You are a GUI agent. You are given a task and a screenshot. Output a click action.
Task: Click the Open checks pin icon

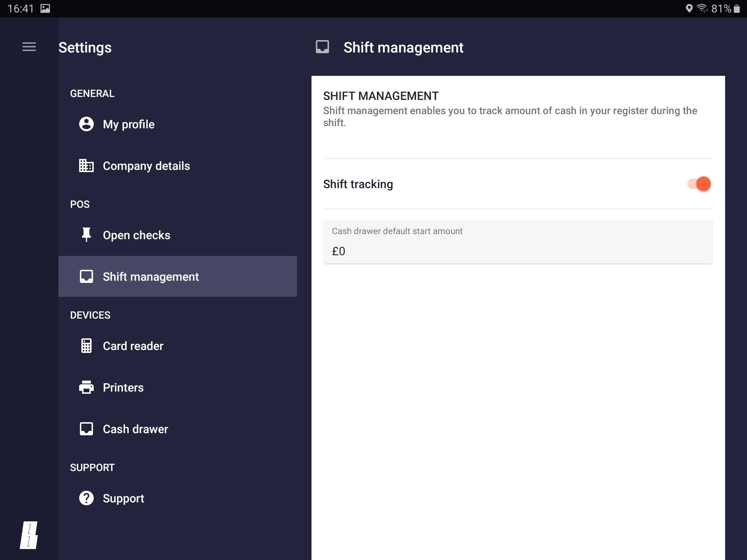[x=86, y=235]
